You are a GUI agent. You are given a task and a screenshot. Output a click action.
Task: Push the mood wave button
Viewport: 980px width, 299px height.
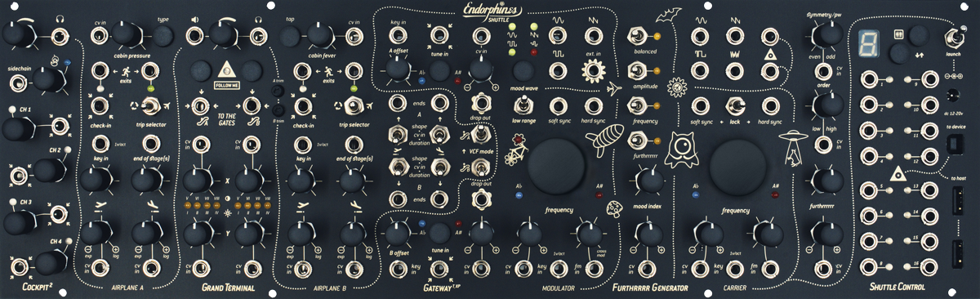coord(523,72)
